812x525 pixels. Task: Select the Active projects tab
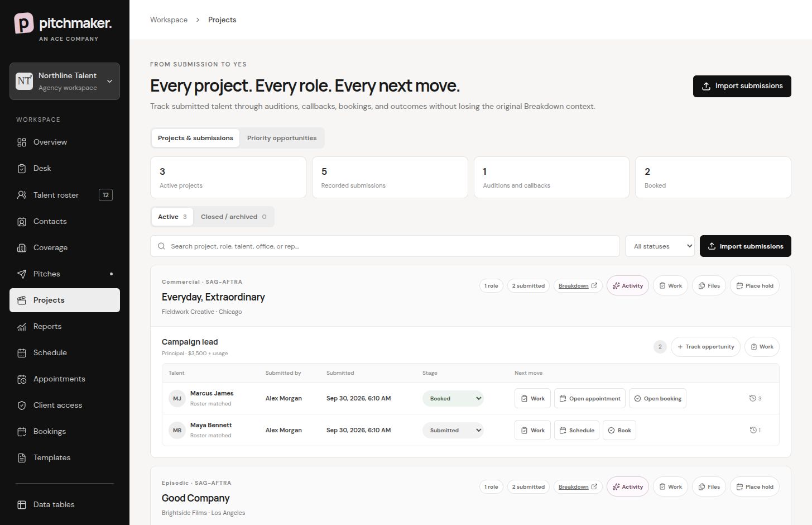(x=172, y=217)
